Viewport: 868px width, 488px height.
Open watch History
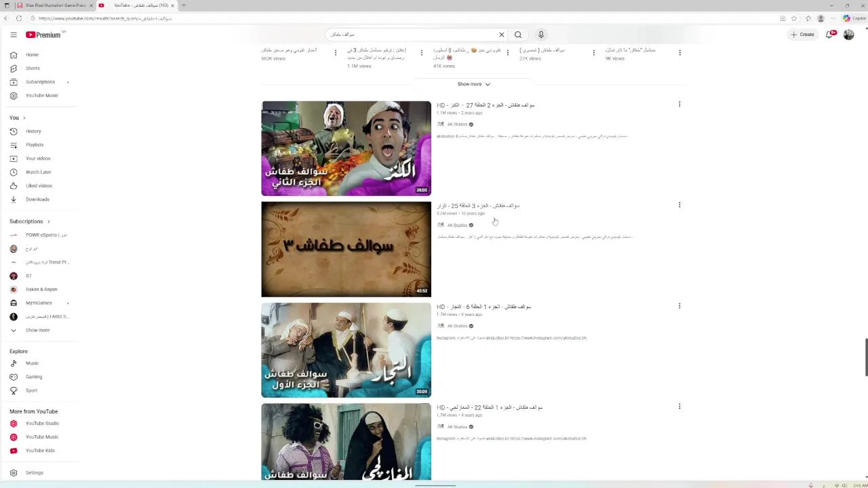(x=33, y=131)
